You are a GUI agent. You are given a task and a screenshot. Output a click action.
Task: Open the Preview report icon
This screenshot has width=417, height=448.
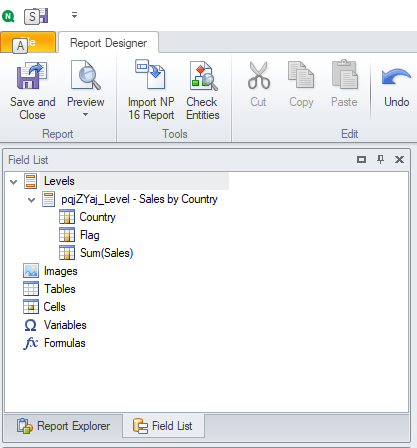pos(86,75)
